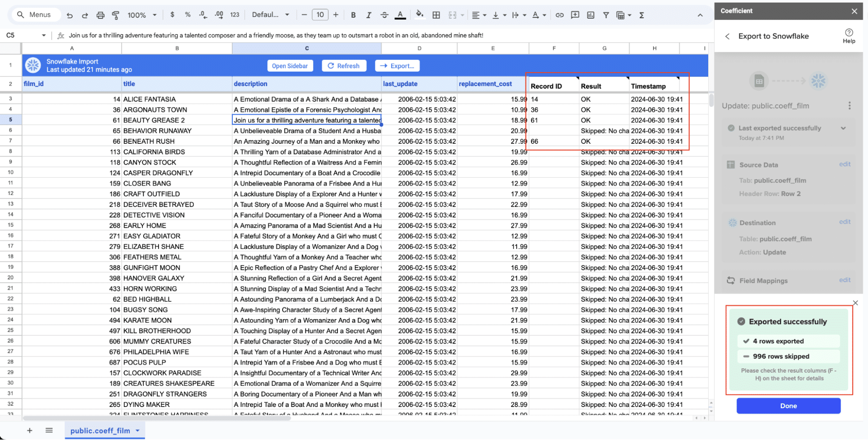Dismiss the Exported successfully notice
The image size is (868, 440).
click(x=855, y=303)
